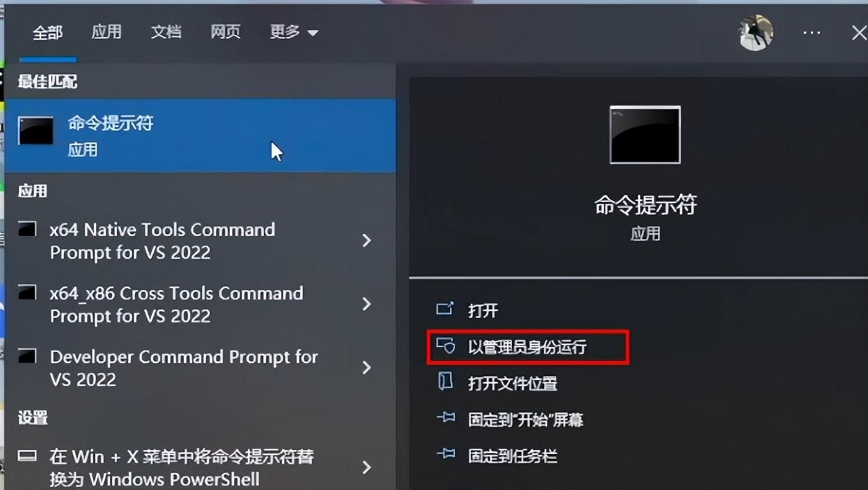This screenshot has height=490, width=868.
Task: Click the 打开 open icon
Action: 445,310
